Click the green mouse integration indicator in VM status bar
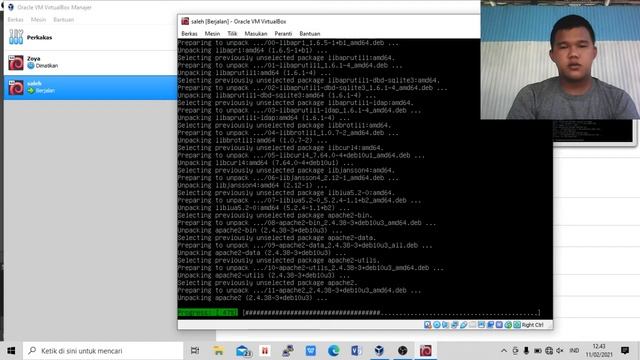640x360 pixels. [x=508, y=325]
